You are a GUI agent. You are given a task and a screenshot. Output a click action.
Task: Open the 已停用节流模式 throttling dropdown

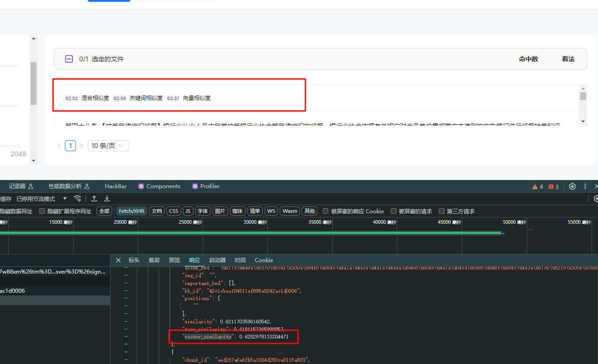point(42,199)
